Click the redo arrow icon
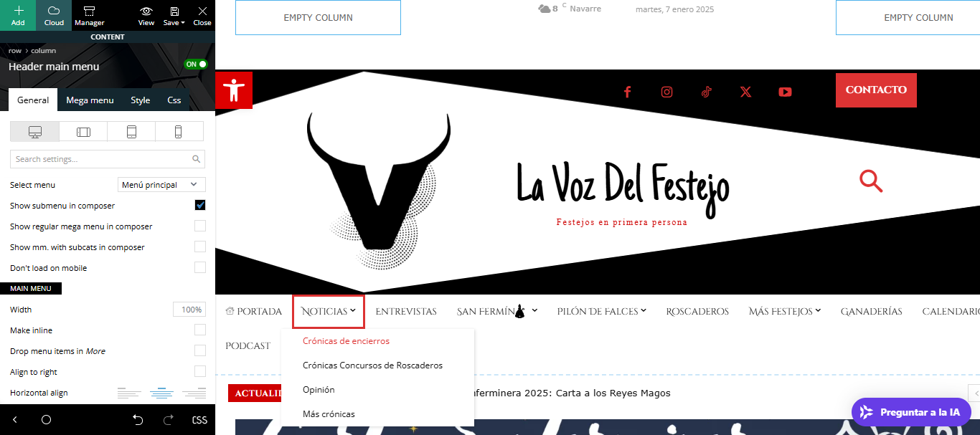Screen dimensions: 980x435 [169, 420]
